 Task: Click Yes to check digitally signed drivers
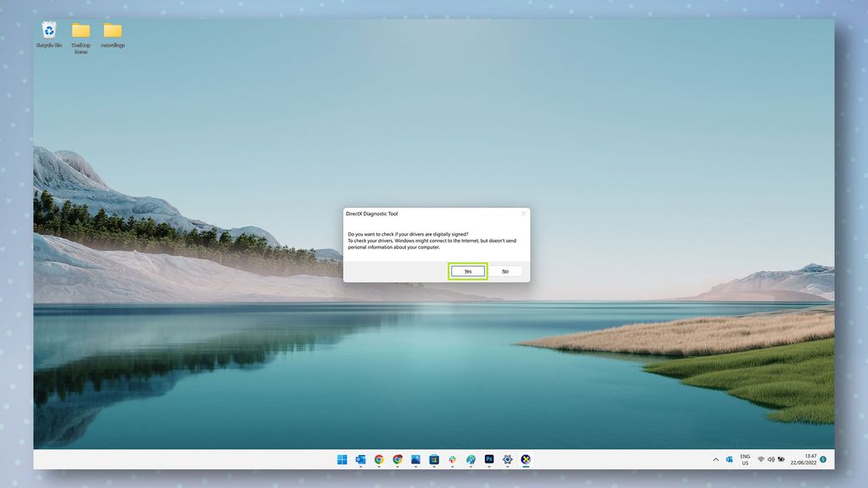(x=468, y=271)
